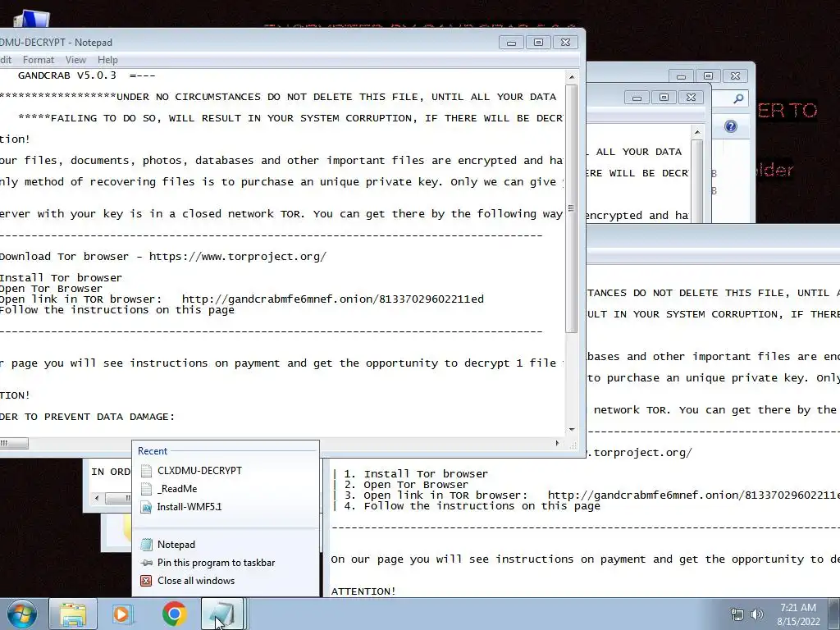840x630 pixels.
Task: Open the volume speaker tray icon
Action: coord(757,614)
